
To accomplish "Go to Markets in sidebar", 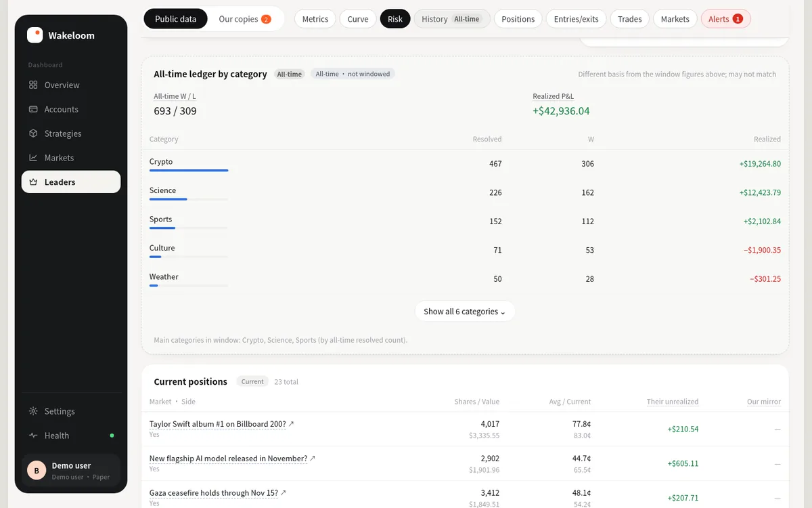I will (x=71, y=158).
